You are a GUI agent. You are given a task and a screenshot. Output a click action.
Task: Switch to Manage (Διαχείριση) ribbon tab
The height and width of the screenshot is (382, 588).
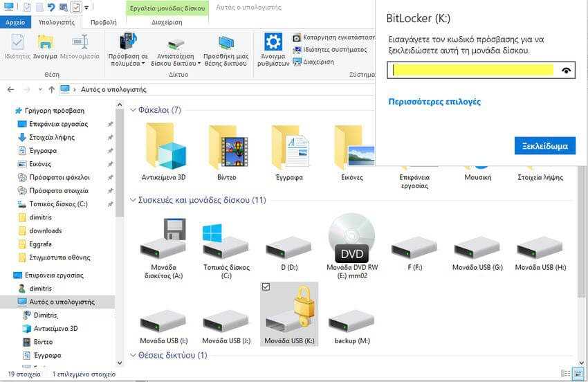click(167, 23)
